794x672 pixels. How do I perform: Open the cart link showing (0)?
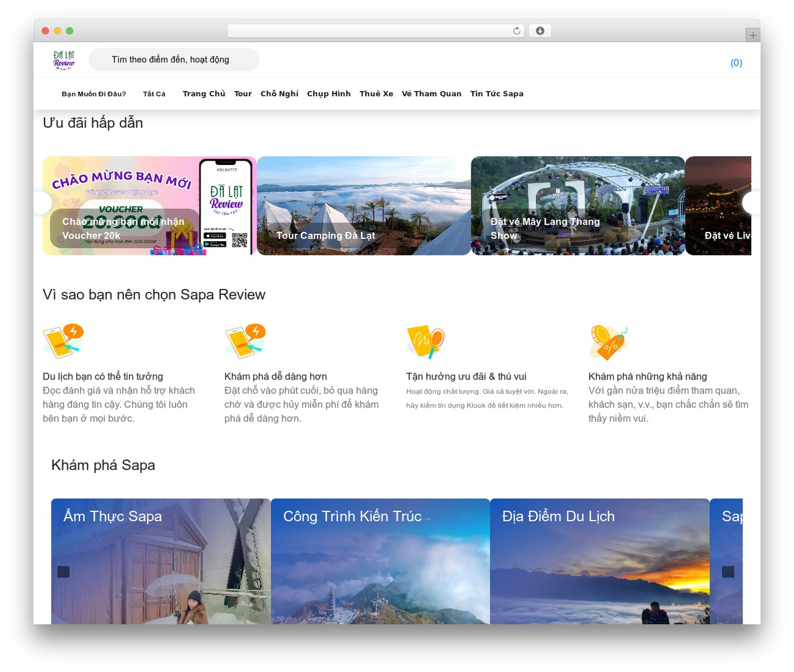click(x=736, y=63)
